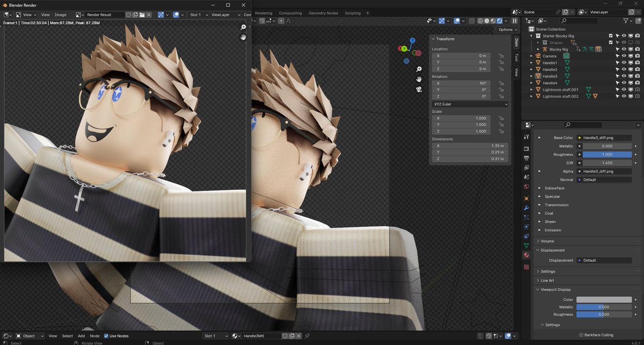Select rendered viewport shading mode

(500, 21)
